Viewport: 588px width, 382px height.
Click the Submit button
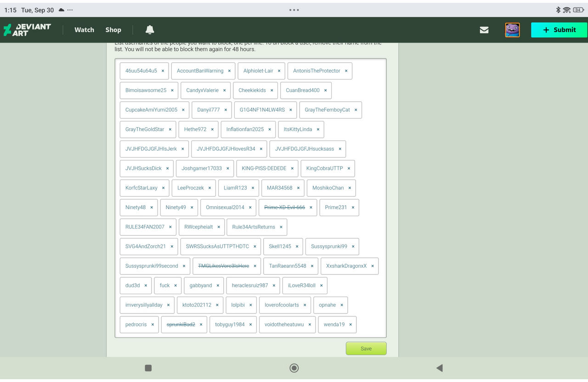559,30
